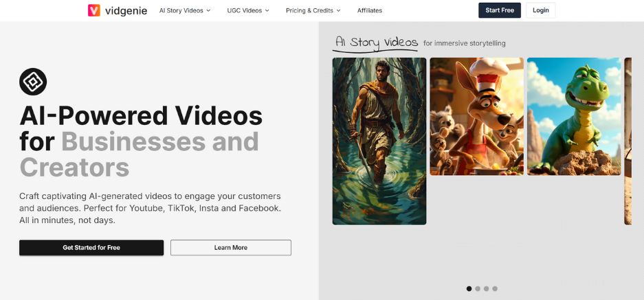Click the Learn More button
This screenshot has width=644, height=300.
click(231, 247)
